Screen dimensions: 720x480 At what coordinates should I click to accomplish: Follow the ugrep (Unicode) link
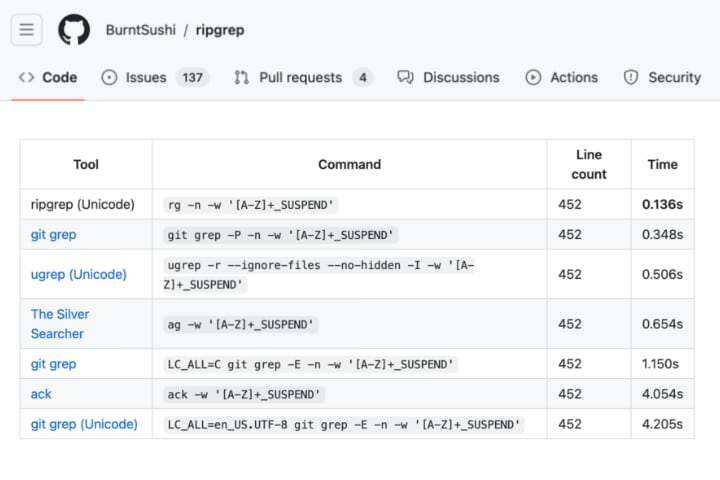[79, 274]
